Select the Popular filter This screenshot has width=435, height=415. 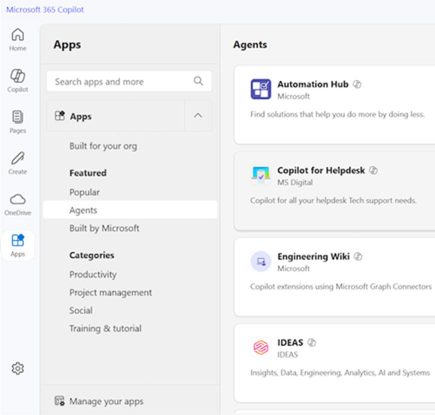click(84, 192)
